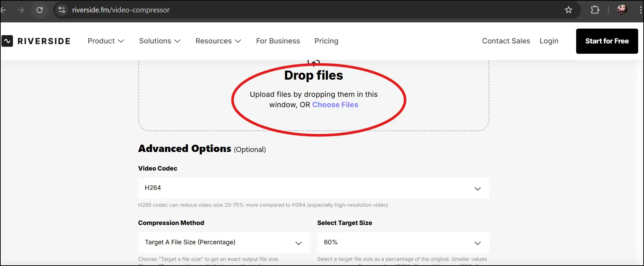
Task: Click the Video Codec label
Action: pos(158,168)
